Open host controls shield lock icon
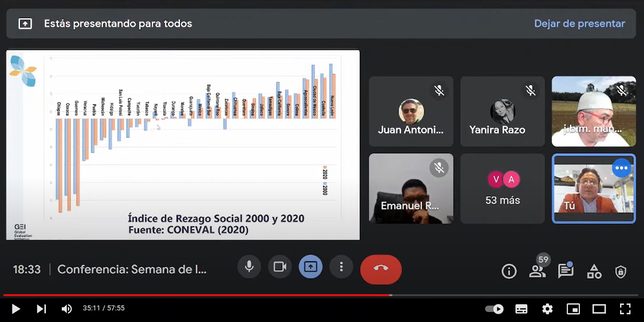The width and height of the screenshot is (644, 322). [x=620, y=272]
